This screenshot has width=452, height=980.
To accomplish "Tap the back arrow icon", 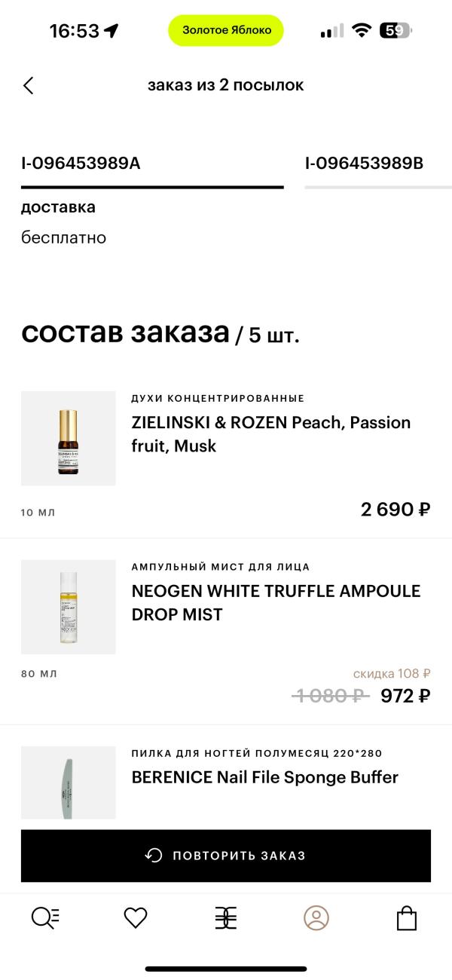I will coord(29,85).
